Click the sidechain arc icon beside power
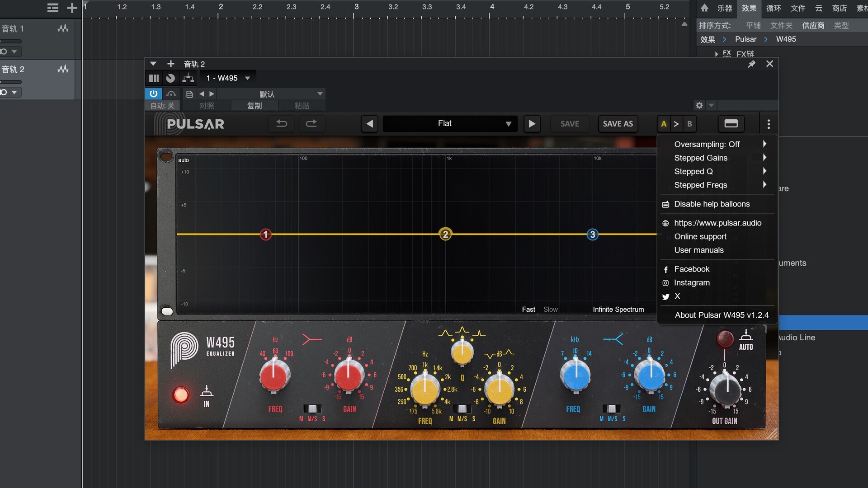 171,94
